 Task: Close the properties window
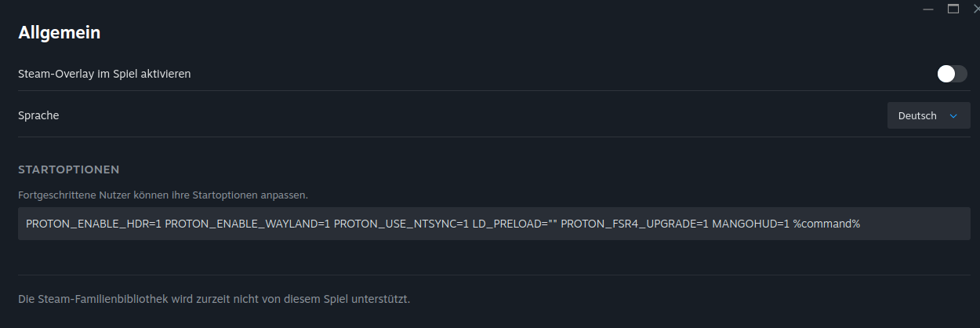click(975, 9)
